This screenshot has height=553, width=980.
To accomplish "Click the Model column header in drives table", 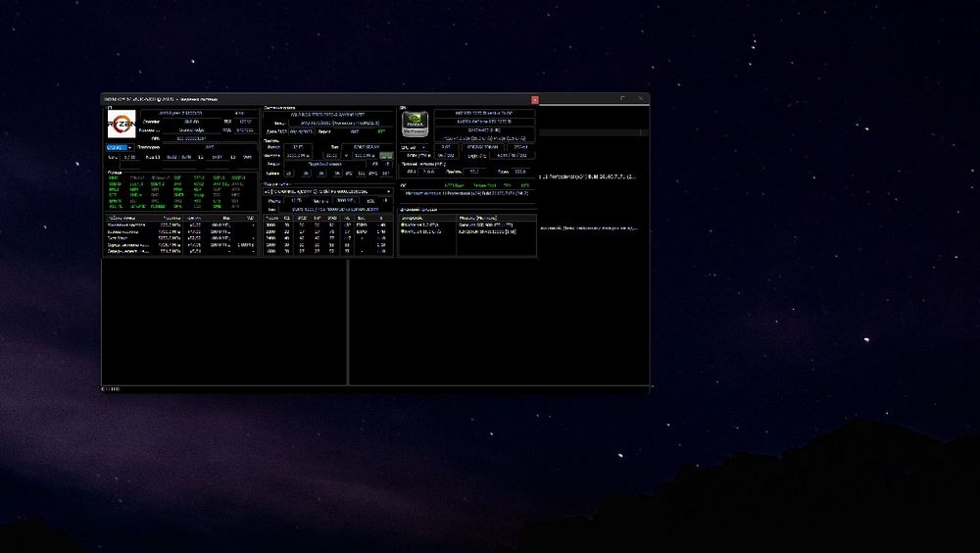I will tap(497, 218).
